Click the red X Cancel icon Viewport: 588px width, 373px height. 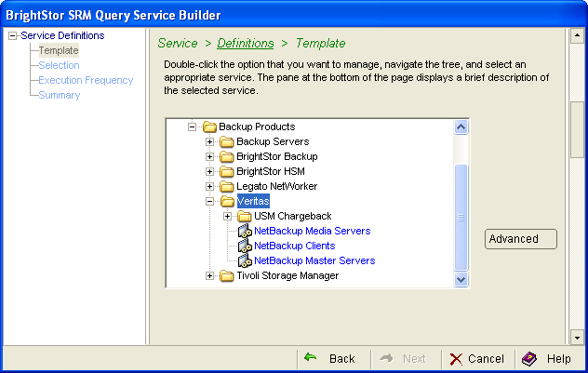coord(456,359)
